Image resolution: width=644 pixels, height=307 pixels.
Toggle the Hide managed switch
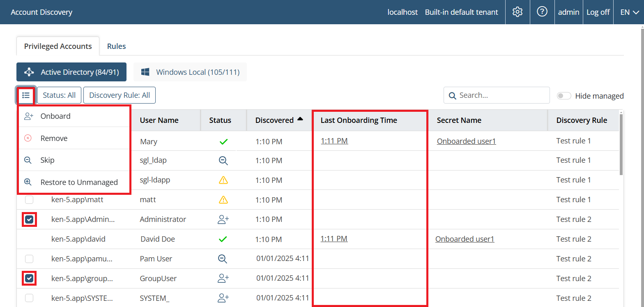point(563,96)
